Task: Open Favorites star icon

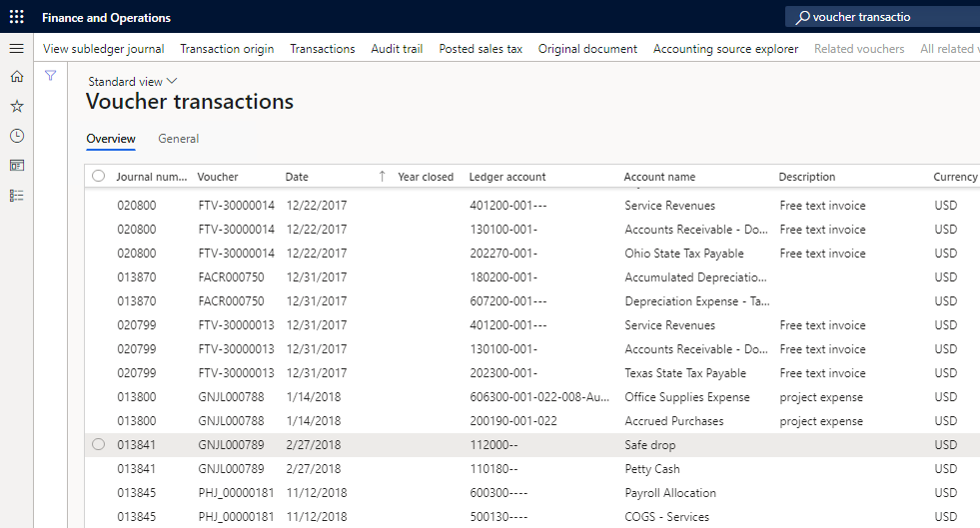Action: point(16,106)
